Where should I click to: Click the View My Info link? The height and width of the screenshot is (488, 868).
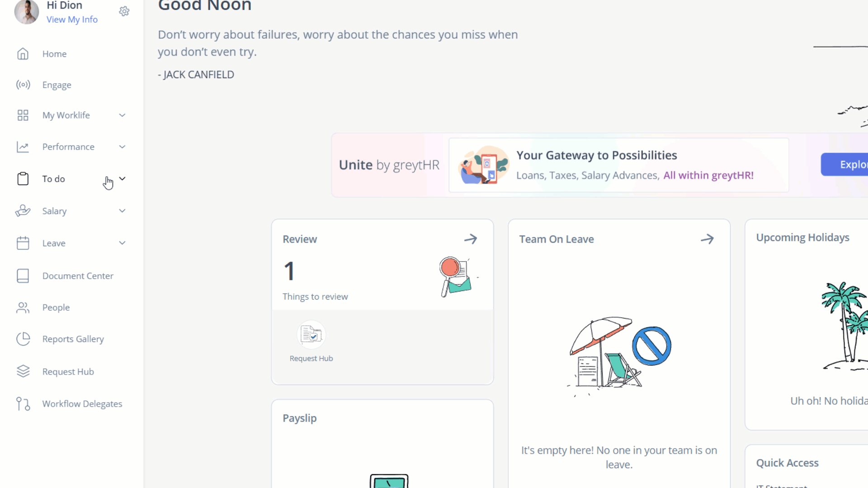pos(72,19)
